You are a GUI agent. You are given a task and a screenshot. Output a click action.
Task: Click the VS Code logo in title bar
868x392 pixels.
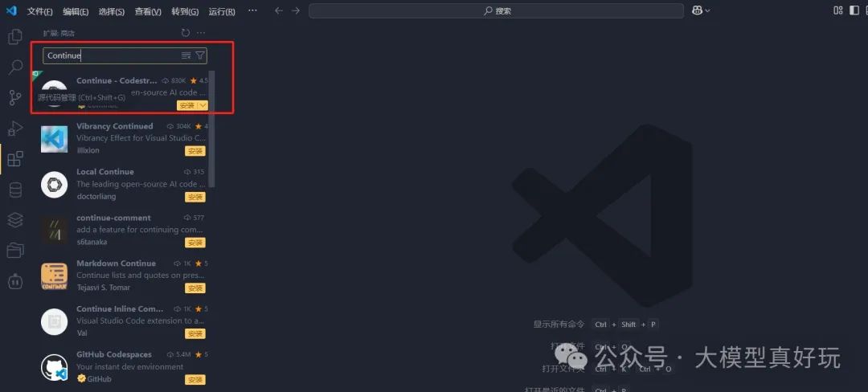click(x=11, y=11)
